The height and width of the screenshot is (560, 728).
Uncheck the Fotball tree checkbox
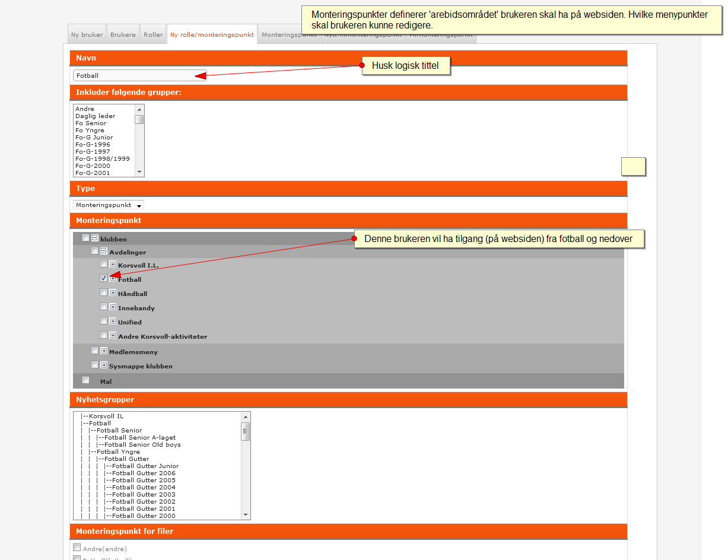[104, 278]
